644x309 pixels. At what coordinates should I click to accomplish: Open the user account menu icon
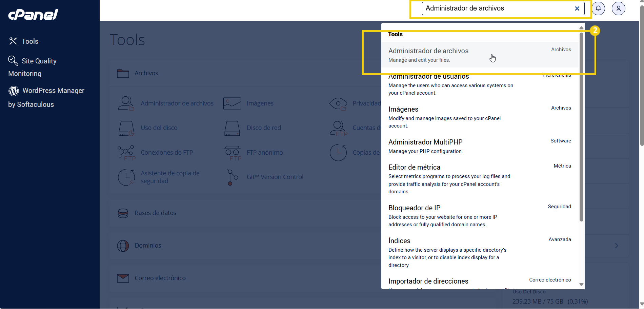(619, 8)
